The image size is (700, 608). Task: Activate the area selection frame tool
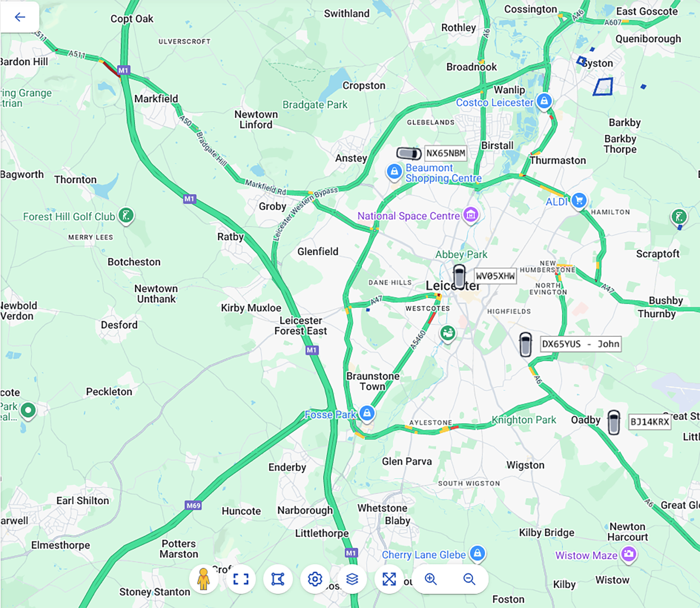(241, 579)
